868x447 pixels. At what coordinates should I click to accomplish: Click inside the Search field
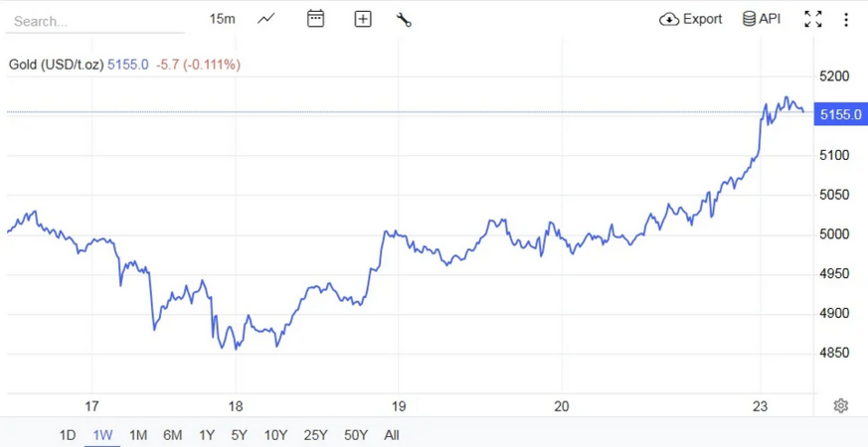94,21
